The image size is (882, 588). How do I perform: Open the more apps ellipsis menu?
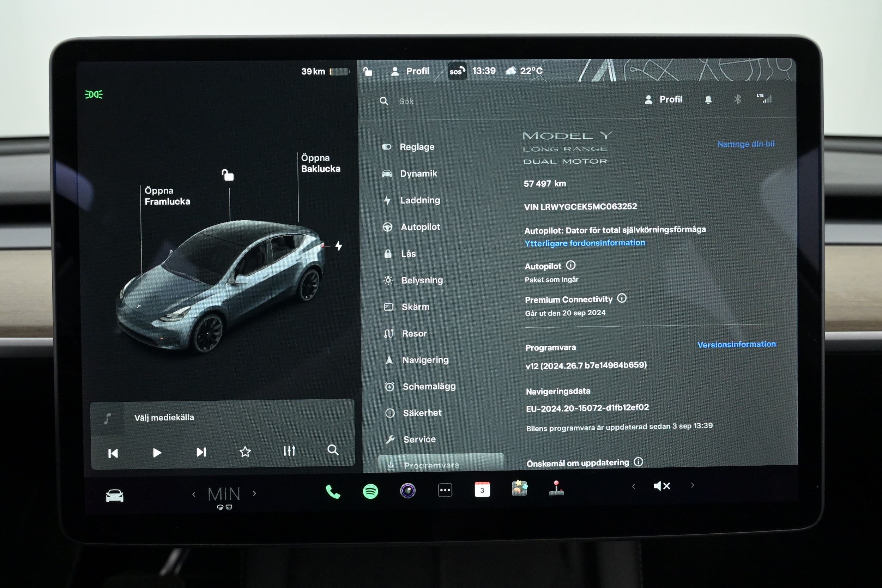coord(445,490)
